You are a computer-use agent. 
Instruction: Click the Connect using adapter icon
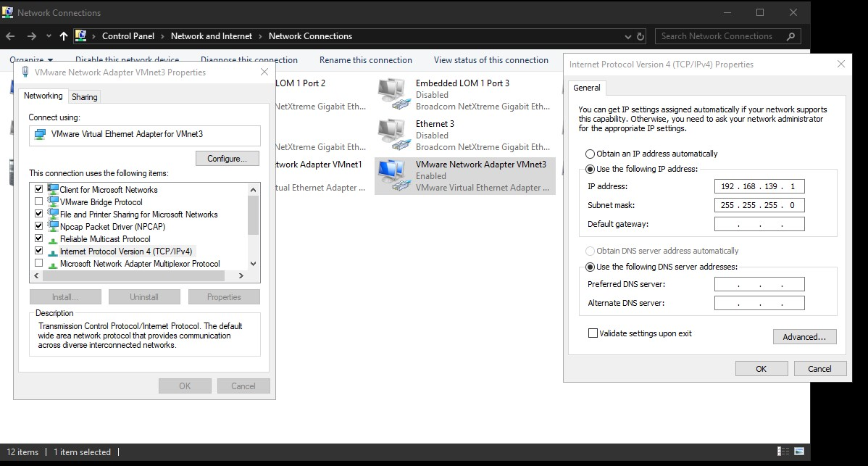40,135
